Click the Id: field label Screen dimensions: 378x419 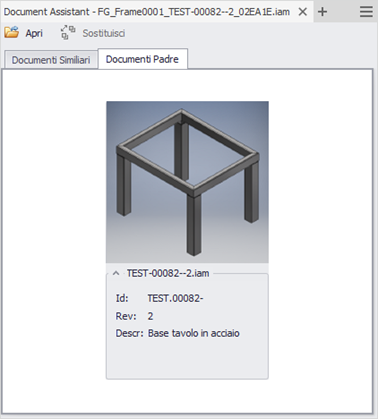pyautogui.click(x=122, y=298)
